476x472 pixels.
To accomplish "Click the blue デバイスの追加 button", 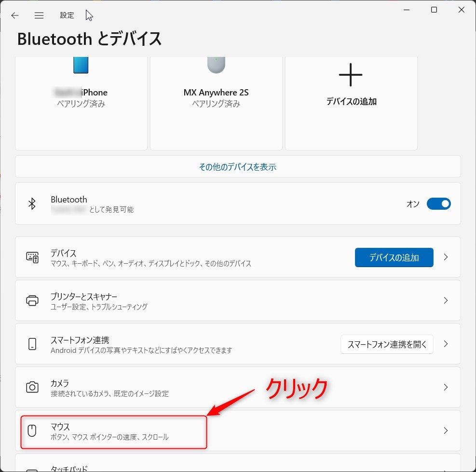I will click(394, 257).
